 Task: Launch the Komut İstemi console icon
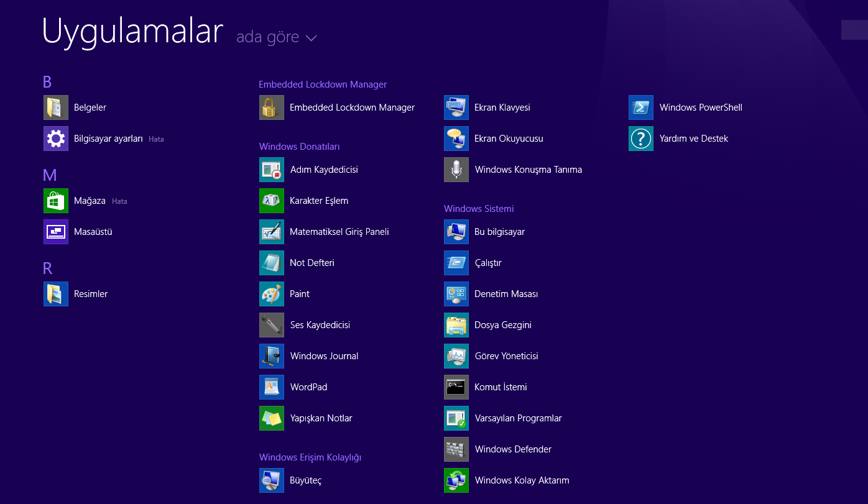pos(456,387)
